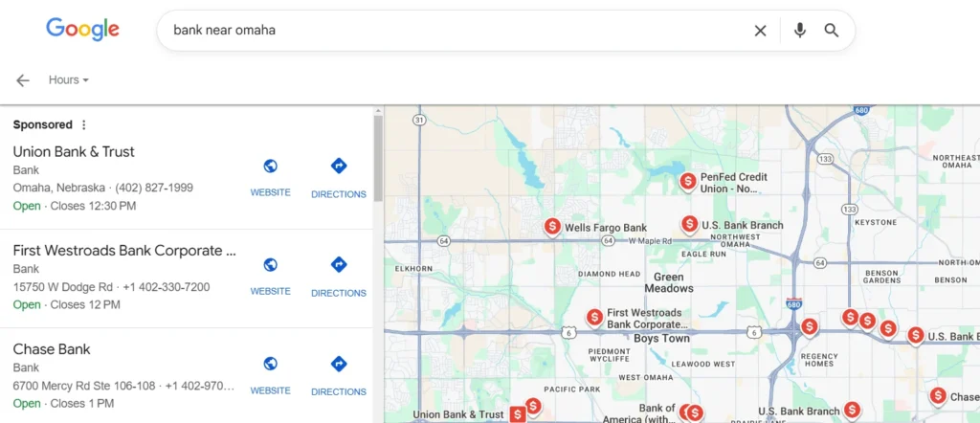
Task: Start voice search with microphone icon
Action: 799,31
